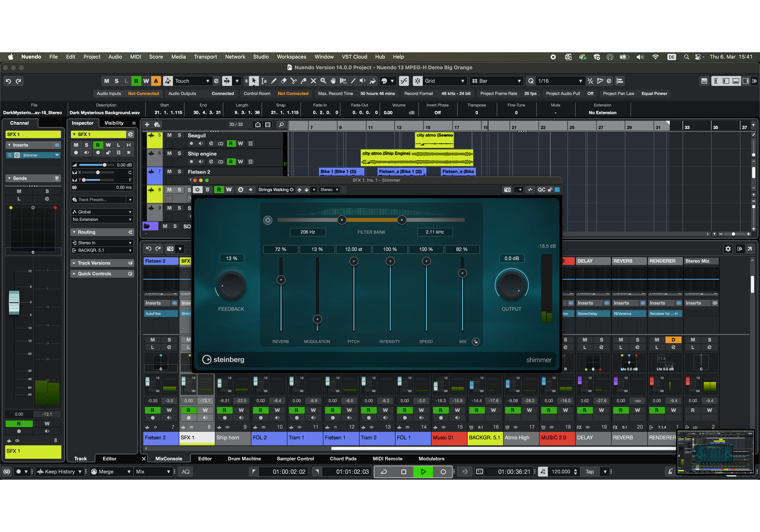Expand the Quick Controls section
The height and width of the screenshot is (532, 760).
[x=102, y=274]
